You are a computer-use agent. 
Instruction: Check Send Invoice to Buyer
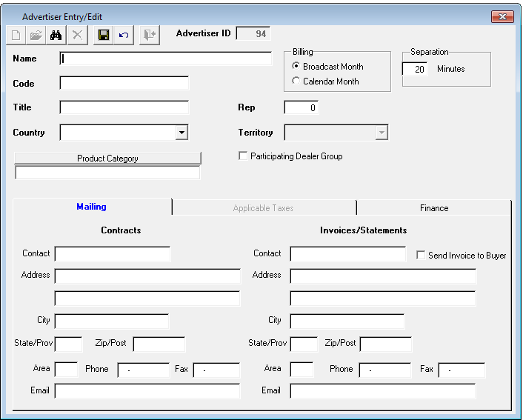[x=421, y=256]
